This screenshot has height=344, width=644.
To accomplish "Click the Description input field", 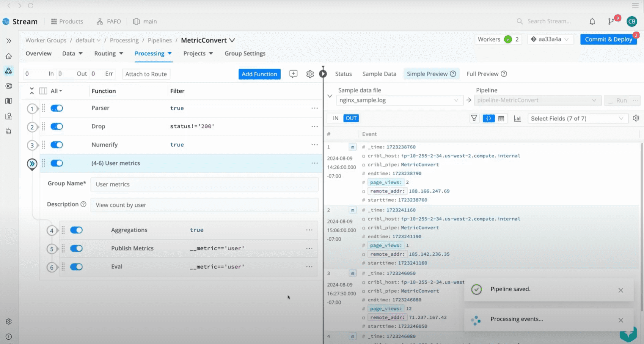I will click(x=204, y=205).
